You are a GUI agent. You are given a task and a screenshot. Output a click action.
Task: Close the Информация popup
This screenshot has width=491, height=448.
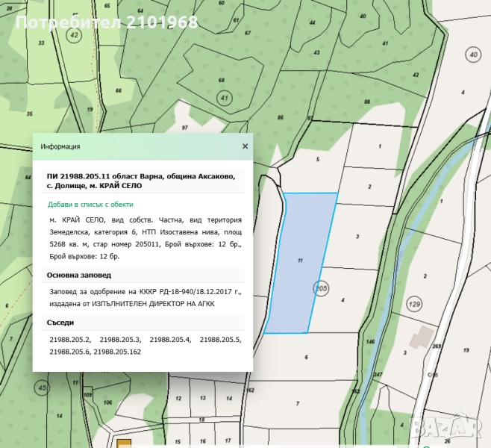coord(245,146)
